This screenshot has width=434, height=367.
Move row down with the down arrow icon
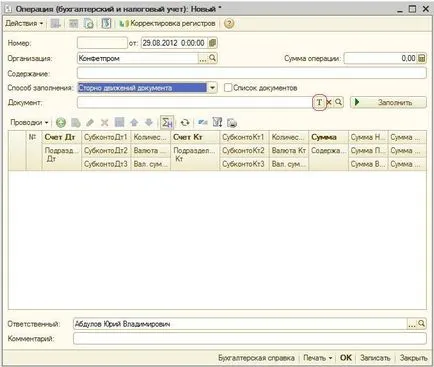point(149,123)
